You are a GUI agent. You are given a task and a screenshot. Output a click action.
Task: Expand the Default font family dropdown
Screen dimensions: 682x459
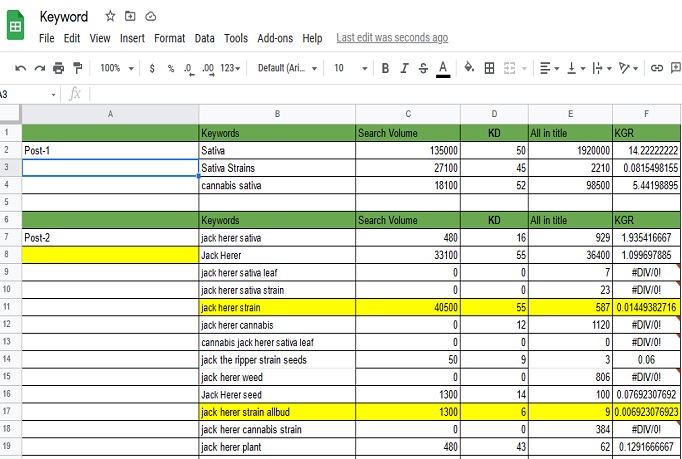[288, 68]
